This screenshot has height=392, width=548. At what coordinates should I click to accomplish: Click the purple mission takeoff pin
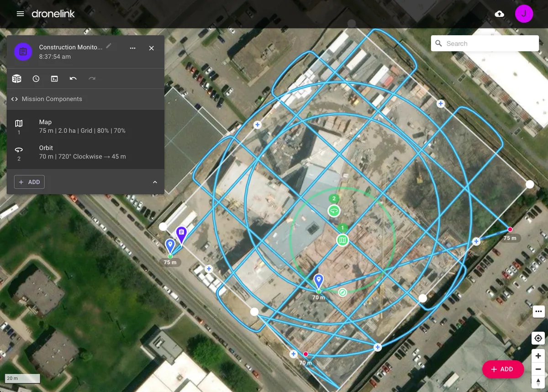coord(181,234)
